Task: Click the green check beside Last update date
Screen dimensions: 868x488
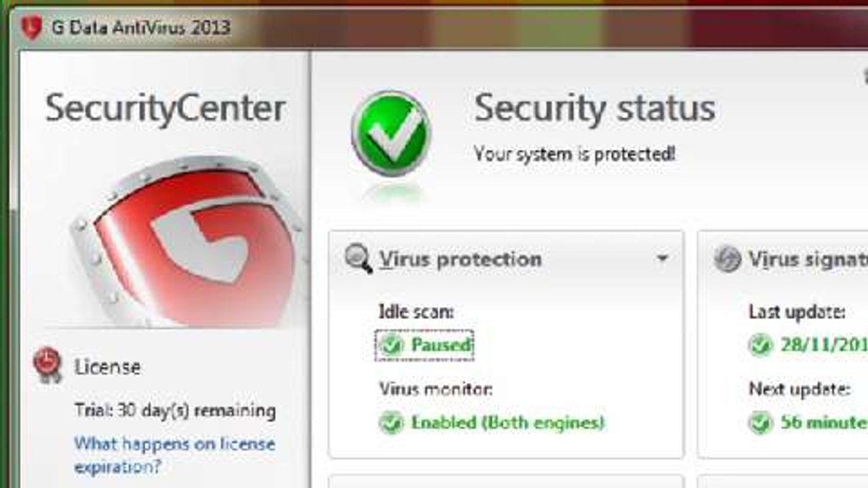Action: click(760, 345)
